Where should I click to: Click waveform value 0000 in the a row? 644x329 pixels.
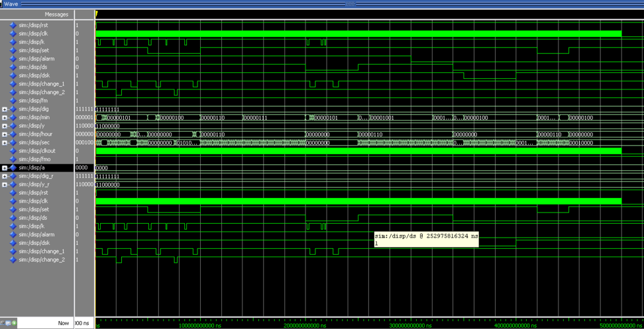pos(102,168)
